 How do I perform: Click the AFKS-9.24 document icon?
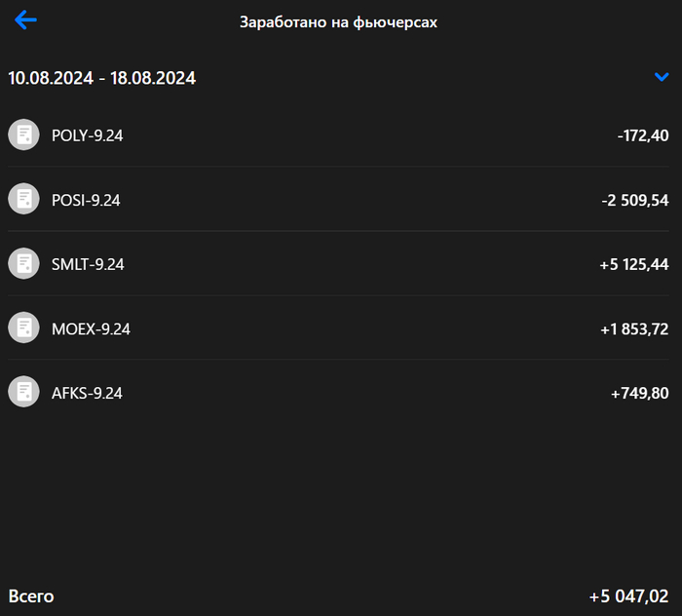click(x=23, y=392)
